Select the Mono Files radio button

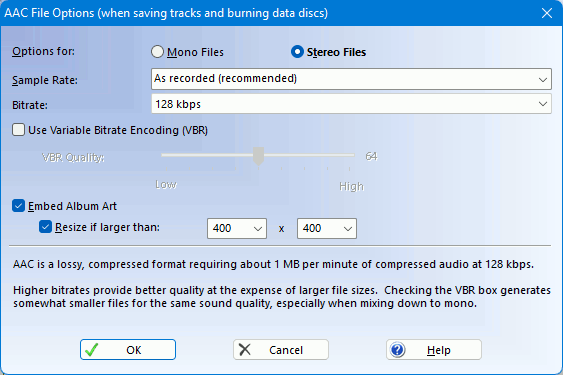click(x=157, y=52)
